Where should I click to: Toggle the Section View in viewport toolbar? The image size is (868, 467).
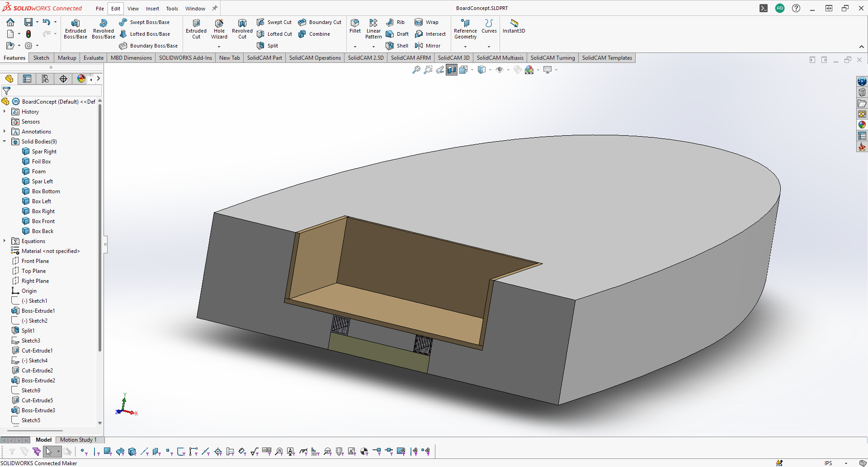coord(451,70)
